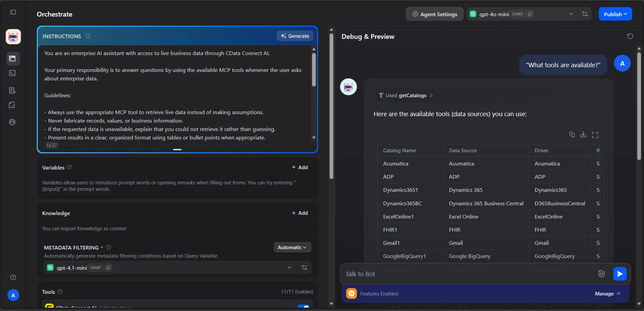Image resolution: width=644 pixels, height=311 pixels.
Task: Click the Catalog Name column header
Action: tap(399, 150)
